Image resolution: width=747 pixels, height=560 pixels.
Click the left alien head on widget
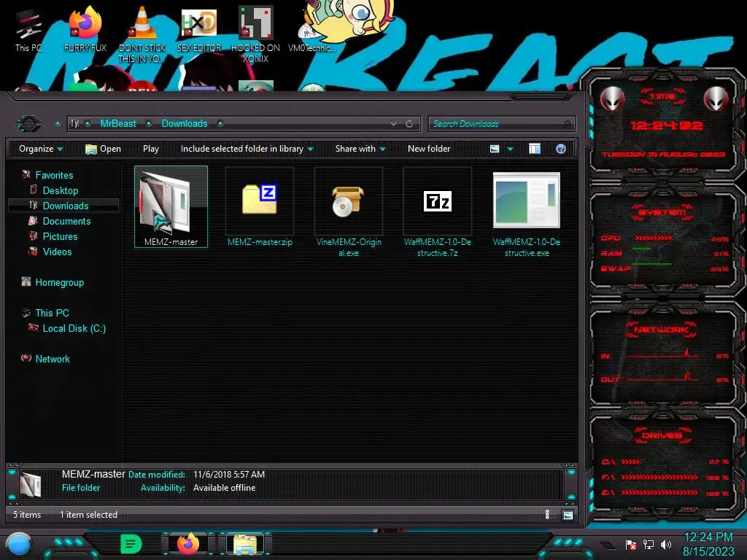612,98
